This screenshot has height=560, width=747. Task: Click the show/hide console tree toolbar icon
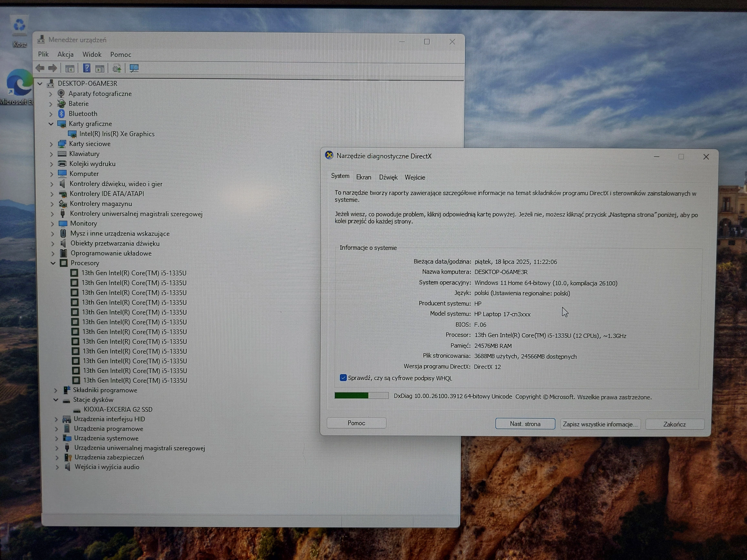pyautogui.click(x=70, y=68)
